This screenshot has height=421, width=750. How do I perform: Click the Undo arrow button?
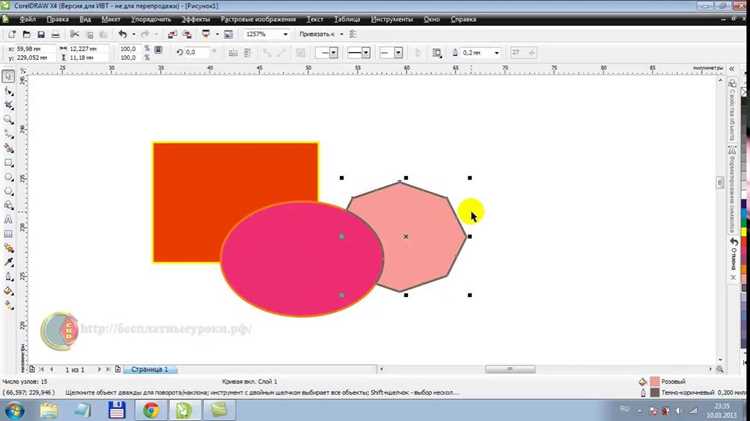(123, 34)
